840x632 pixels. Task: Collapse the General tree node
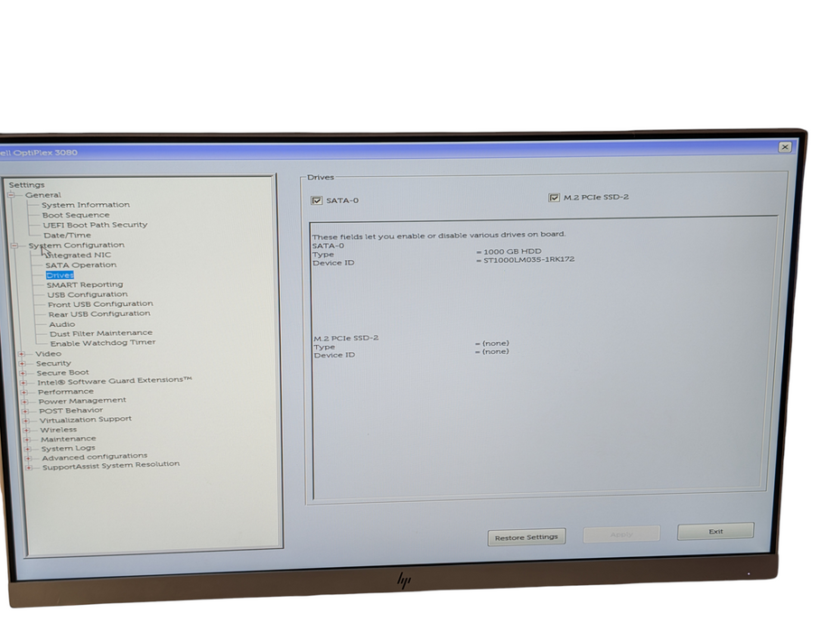[x=11, y=195]
